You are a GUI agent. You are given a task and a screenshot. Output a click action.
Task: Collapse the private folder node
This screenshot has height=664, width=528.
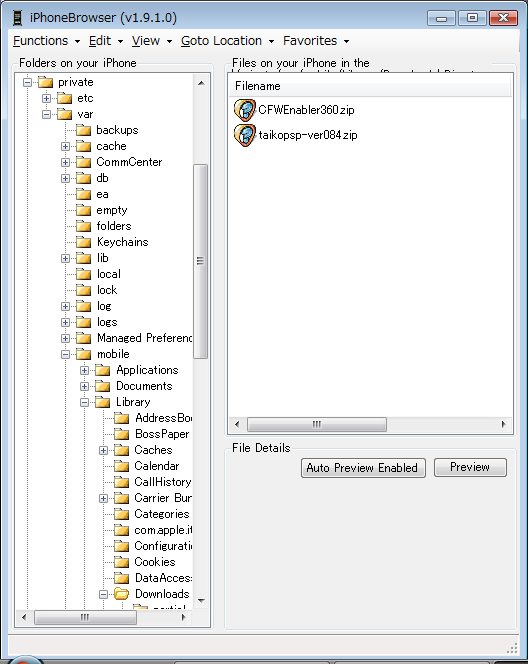pos(28,83)
